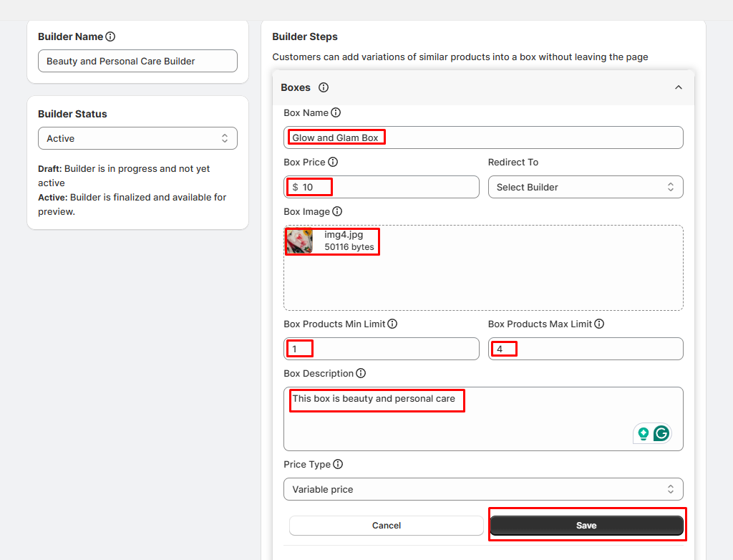Collapse the Boxes section with the chevron
Viewport: 733px width, 560px height.
(679, 87)
